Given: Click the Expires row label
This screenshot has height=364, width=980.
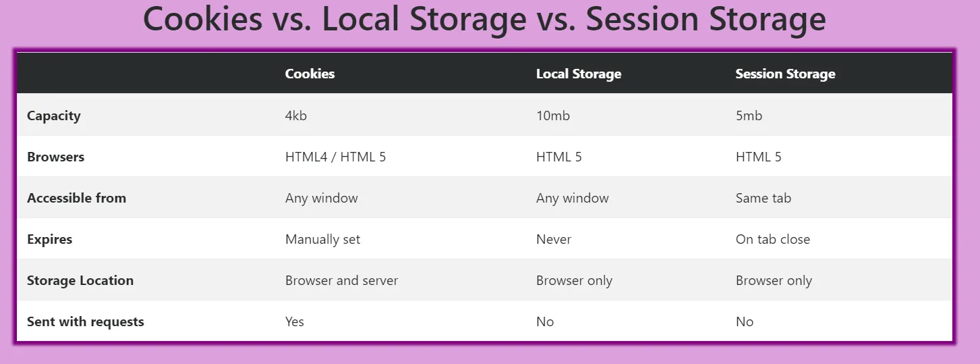Looking at the screenshot, I should click(x=49, y=239).
